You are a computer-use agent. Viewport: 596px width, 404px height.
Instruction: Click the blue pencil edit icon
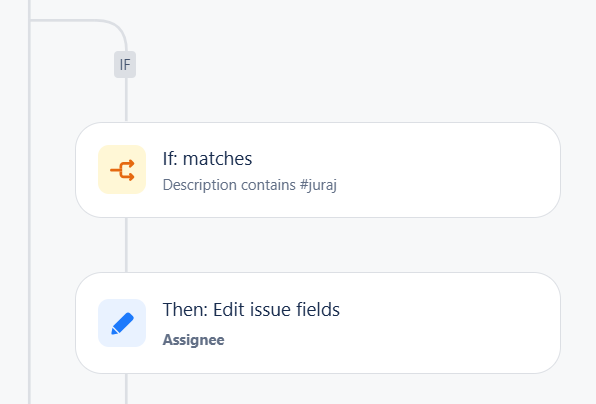tap(122, 323)
